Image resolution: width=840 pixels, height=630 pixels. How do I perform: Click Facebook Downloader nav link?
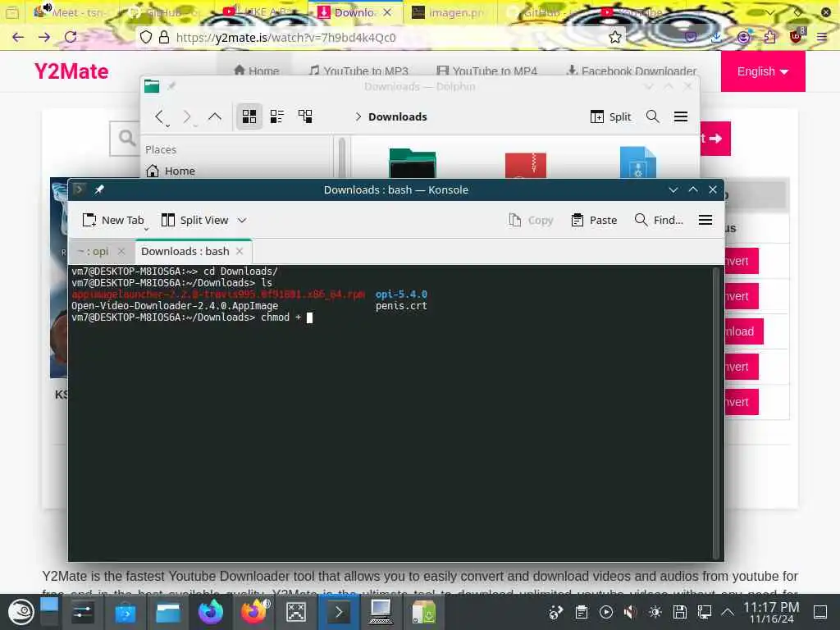632,71
